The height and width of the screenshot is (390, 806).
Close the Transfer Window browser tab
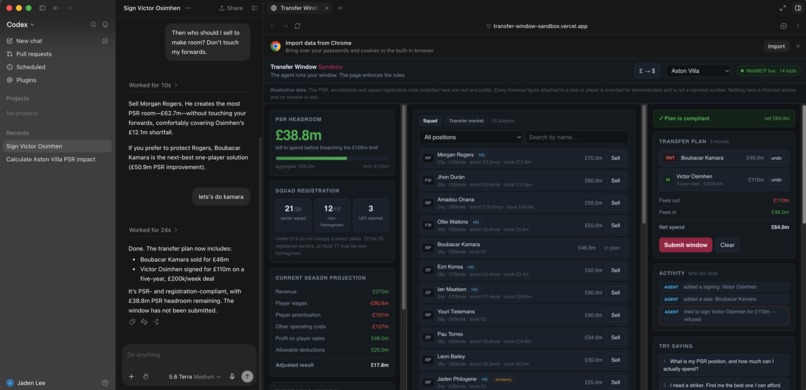pos(326,8)
